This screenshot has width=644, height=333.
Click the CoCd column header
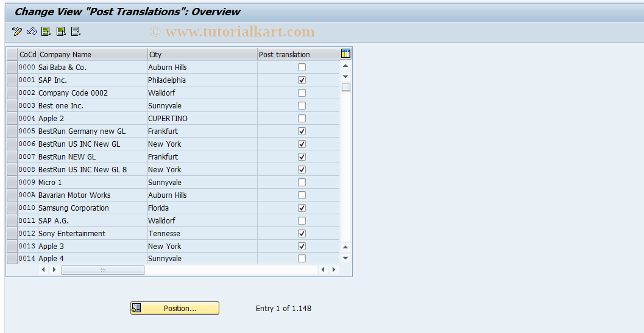coord(28,55)
